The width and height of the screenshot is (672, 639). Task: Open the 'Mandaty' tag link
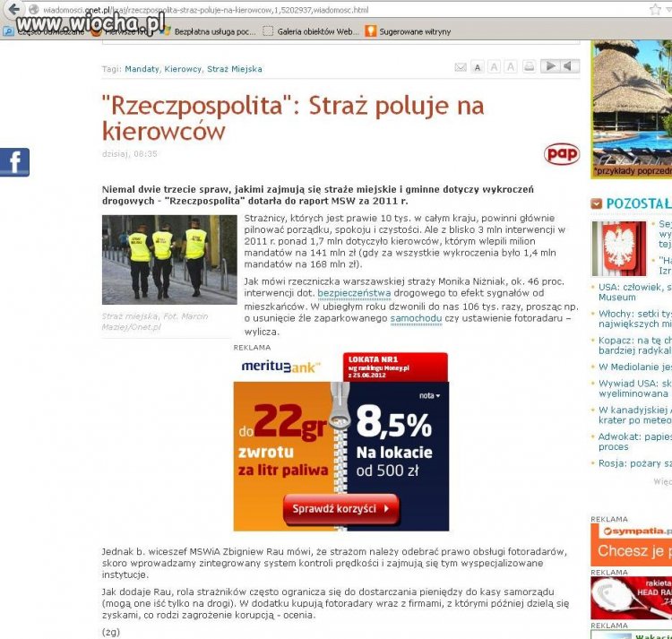[x=142, y=69]
